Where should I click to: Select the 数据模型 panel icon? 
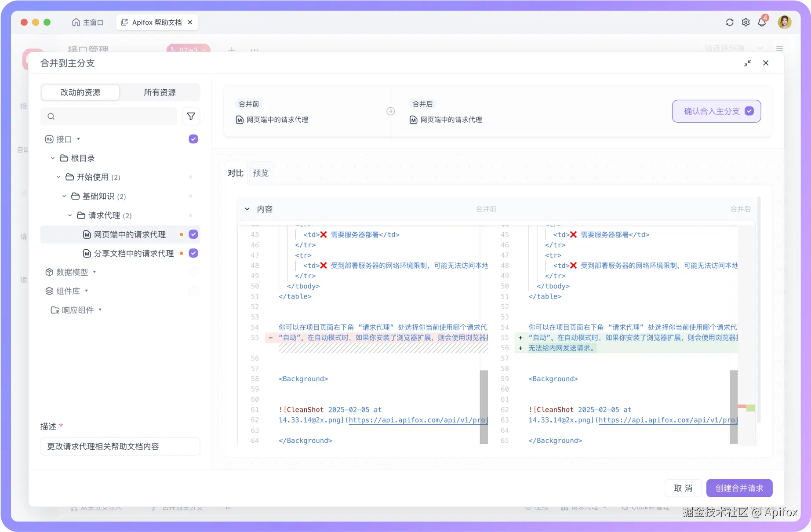click(49, 272)
